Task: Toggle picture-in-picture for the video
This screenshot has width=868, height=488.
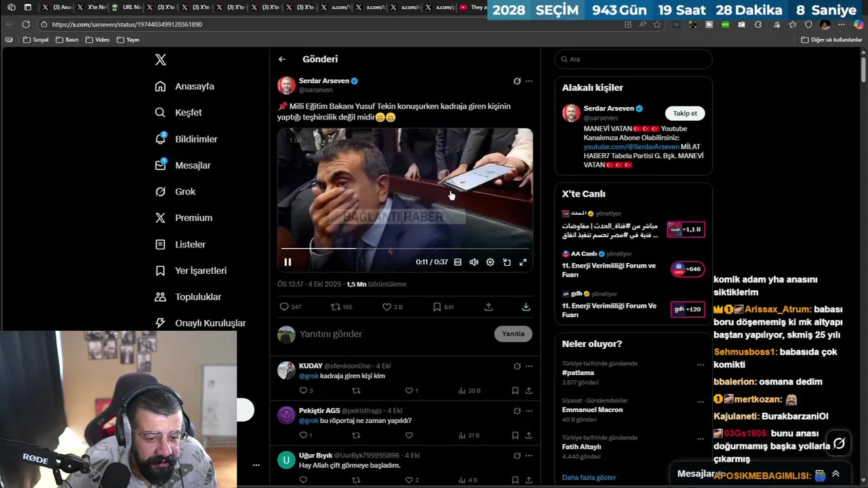Action: pyautogui.click(x=507, y=262)
